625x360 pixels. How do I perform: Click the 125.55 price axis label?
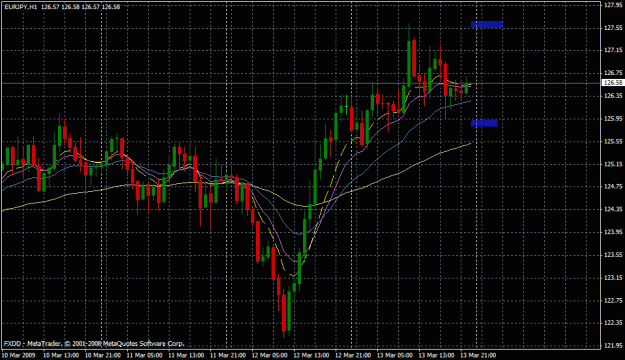pyautogui.click(x=613, y=141)
